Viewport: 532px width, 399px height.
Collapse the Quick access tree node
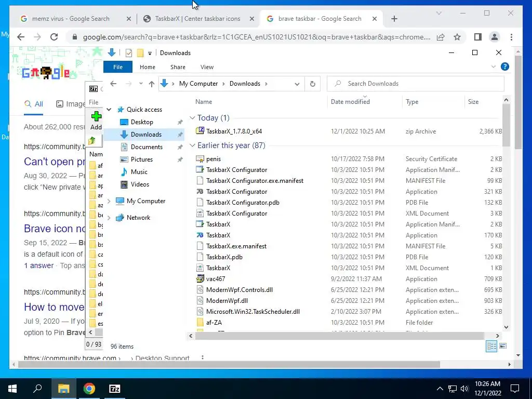click(109, 110)
